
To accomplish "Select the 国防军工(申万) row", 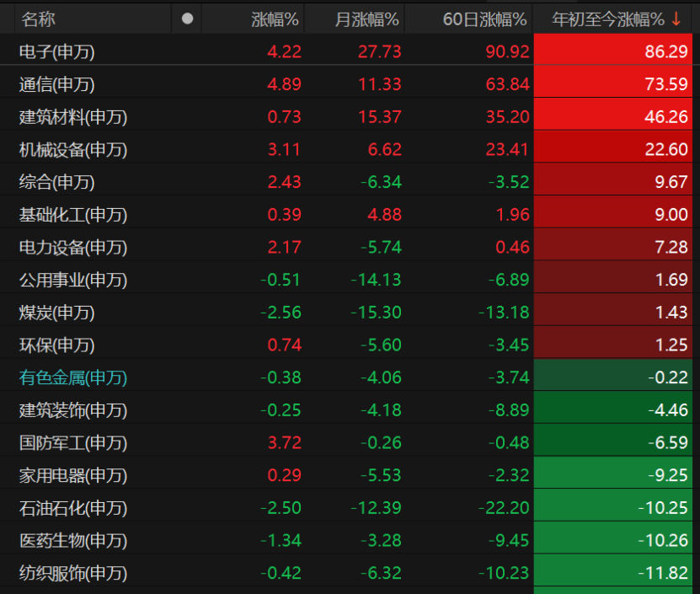I will [346, 442].
